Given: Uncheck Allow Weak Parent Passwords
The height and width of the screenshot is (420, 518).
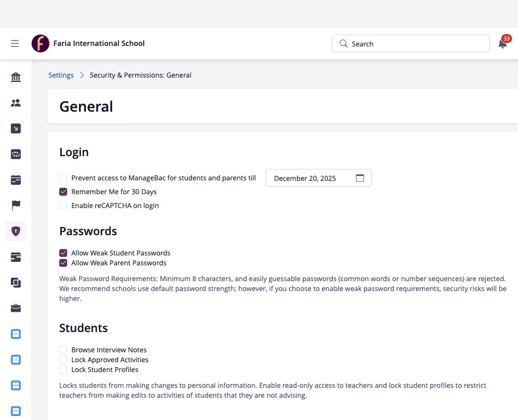Looking at the screenshot, I should point(63,263).
